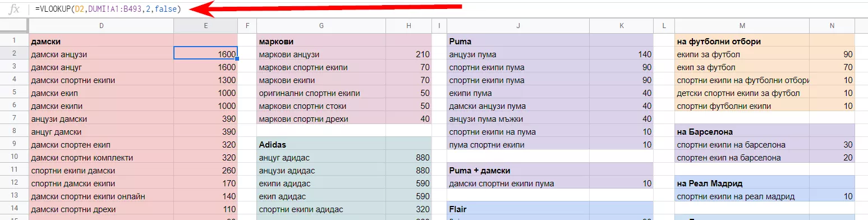Click the 'дамски' heading cell

click(101, 42)
